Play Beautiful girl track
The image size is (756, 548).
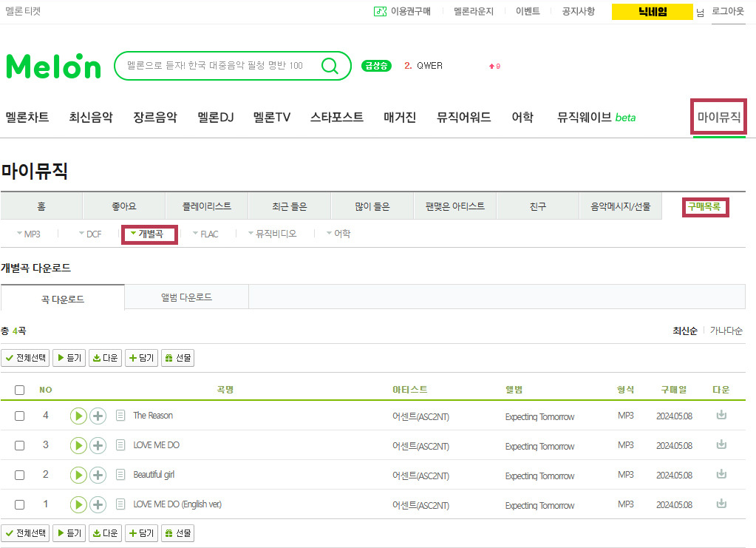78,476
